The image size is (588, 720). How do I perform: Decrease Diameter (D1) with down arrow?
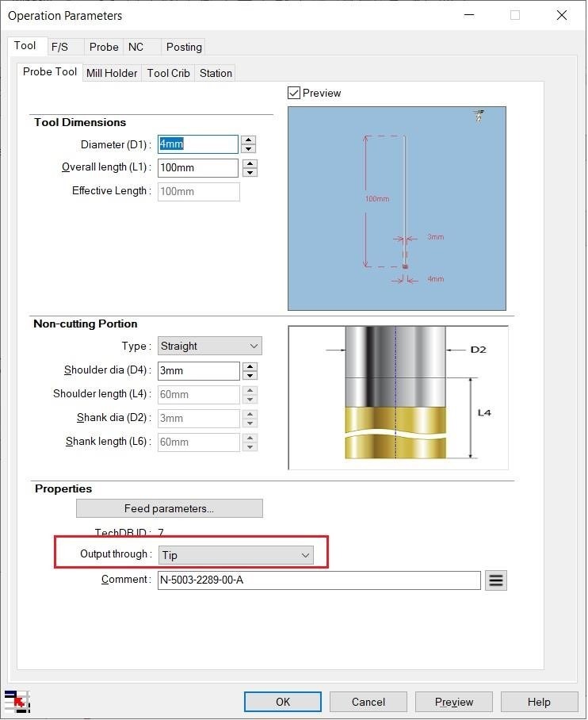pos(248,149)
